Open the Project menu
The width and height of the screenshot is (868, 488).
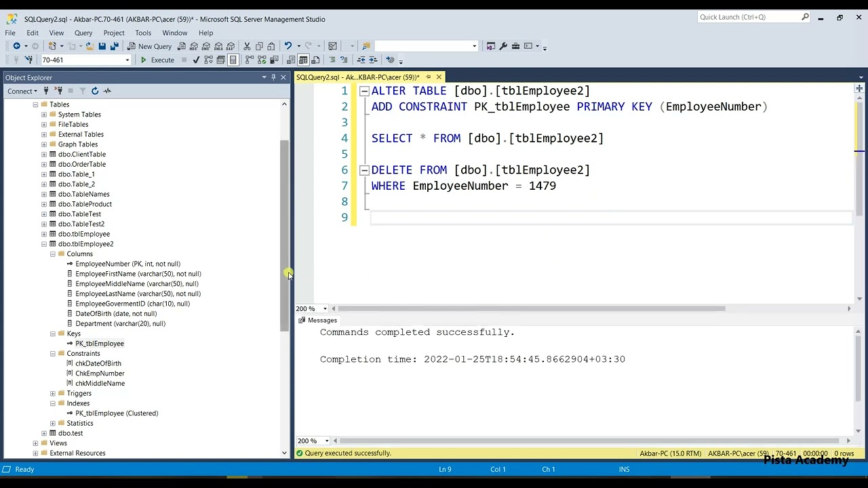coord(114,33)
